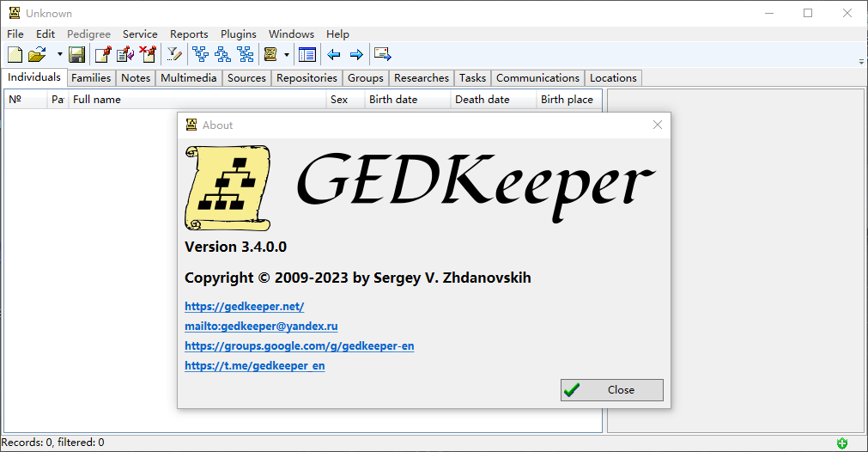Expand the recent files arrow next to Open
868x452 pixels.
pyautogui.click(x=59, y=54)
